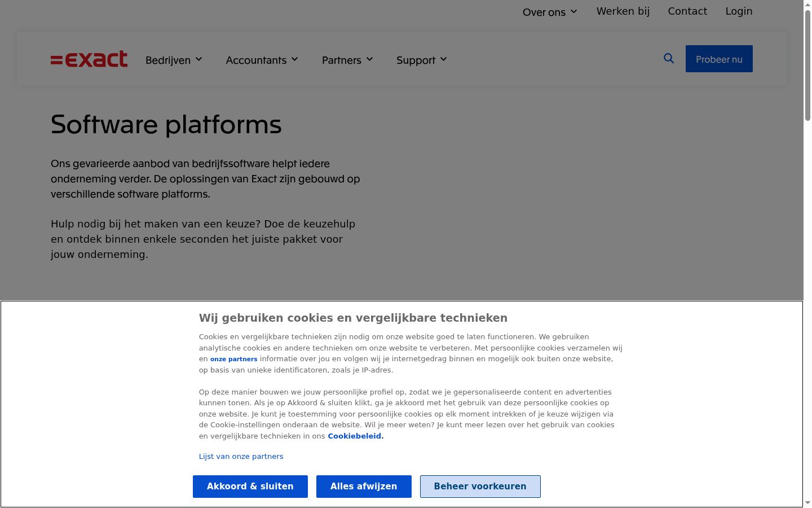Open the Partners dropdown menu
Viewport: 812px width, 508px height.
click(x=347, y=60)
